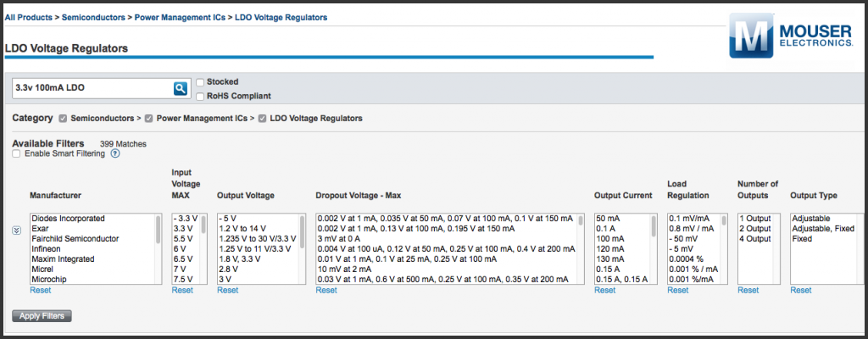This screenshot has width=868, height=339.
Task: Click the search magnifier button
Action: pos(181,88)
